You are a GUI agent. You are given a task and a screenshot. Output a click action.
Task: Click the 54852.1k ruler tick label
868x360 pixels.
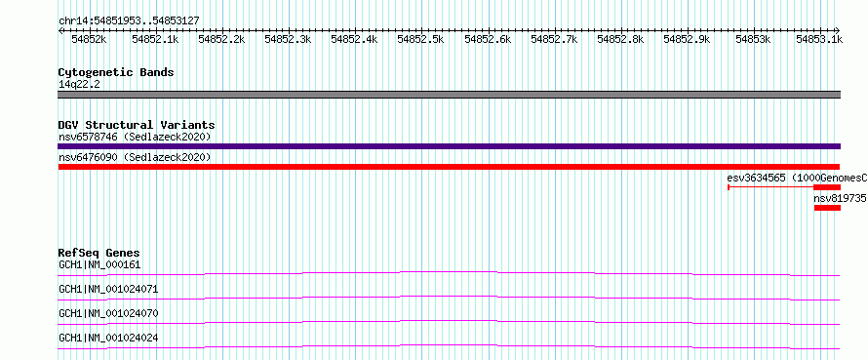click(x=155, y=39)
